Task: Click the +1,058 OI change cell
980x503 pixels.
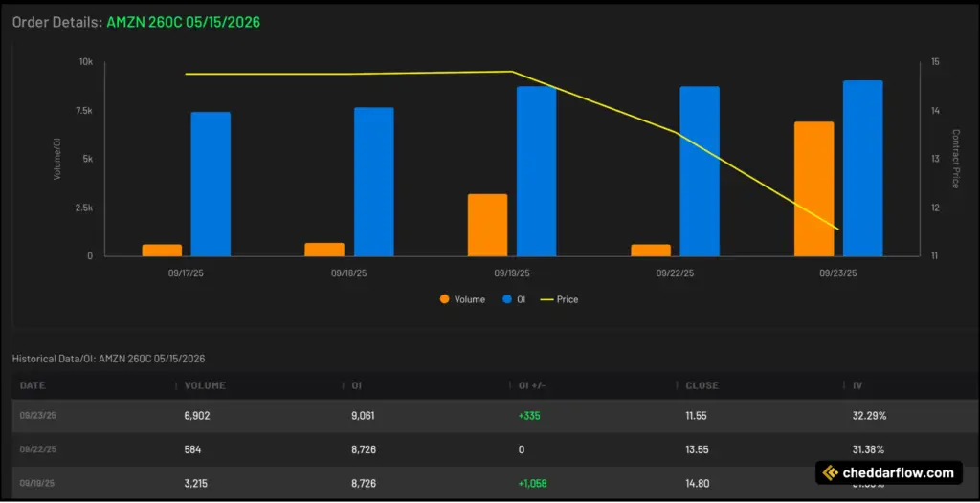Action: 533,483
